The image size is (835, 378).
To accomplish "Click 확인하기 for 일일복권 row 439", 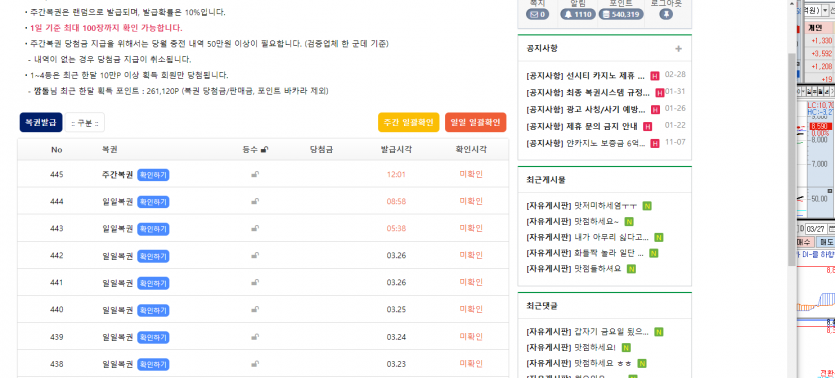I will (153, 338).
